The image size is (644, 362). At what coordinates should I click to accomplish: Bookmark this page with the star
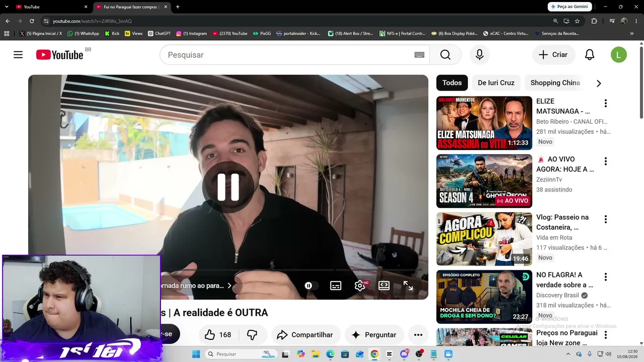(x=577, y=21)
